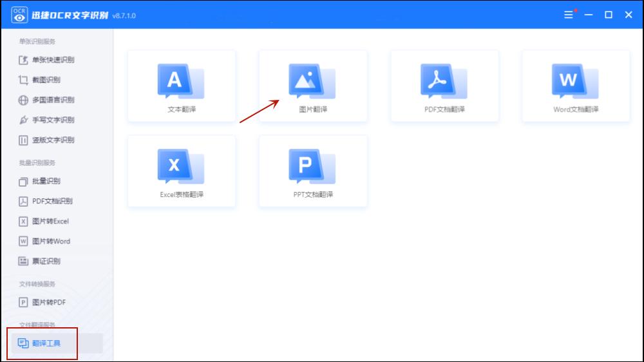The width and height of the screenshot is (644, 362).
Task: Open the Excel表格翻译 card
Action: [x=182, y=171]
